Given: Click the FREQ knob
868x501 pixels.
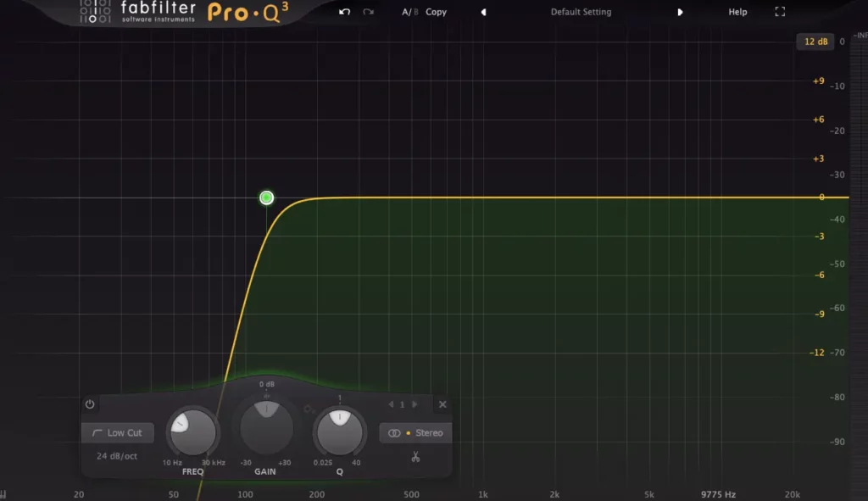Looking at the screenshot, I should [192, 431].
